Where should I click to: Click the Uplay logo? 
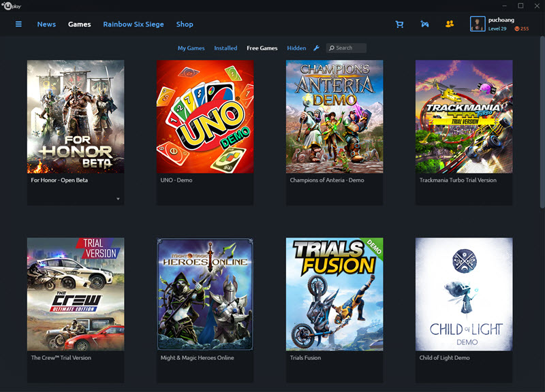coord(12,6)
